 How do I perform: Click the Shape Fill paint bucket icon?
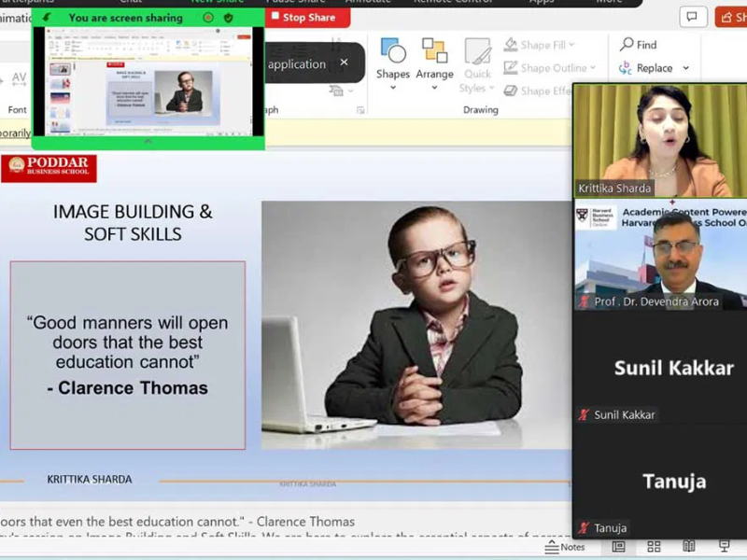(511, 45)
